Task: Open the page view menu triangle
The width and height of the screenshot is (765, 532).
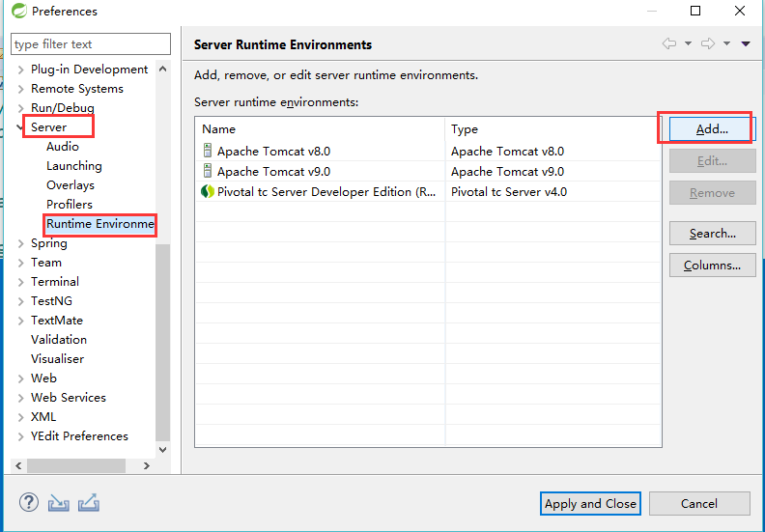Action: click(746, 43)
